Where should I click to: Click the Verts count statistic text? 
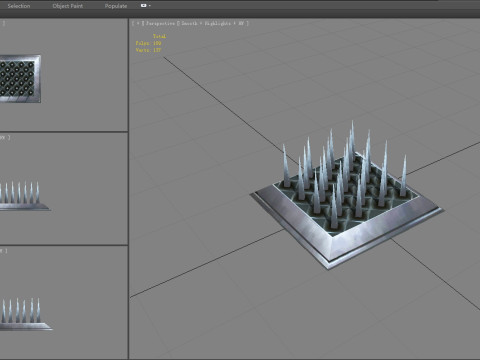(x=148, y=50)
